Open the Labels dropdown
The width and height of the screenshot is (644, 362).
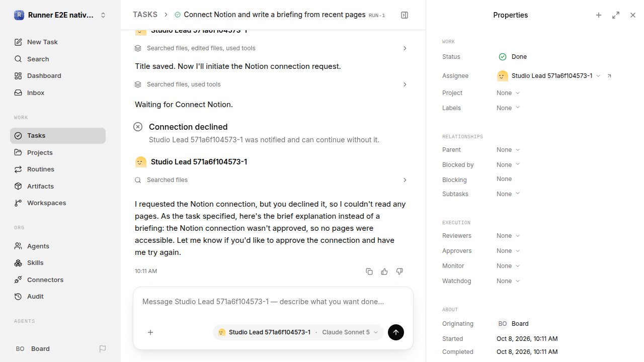(x=508, y=108)
